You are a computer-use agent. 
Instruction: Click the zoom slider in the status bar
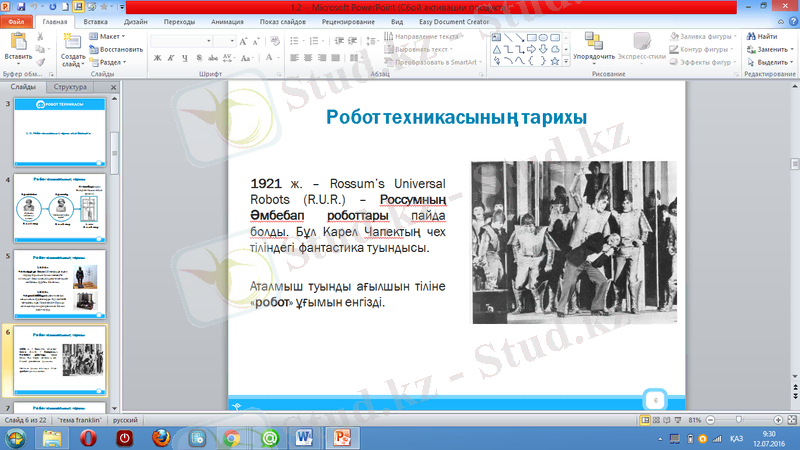738,420
